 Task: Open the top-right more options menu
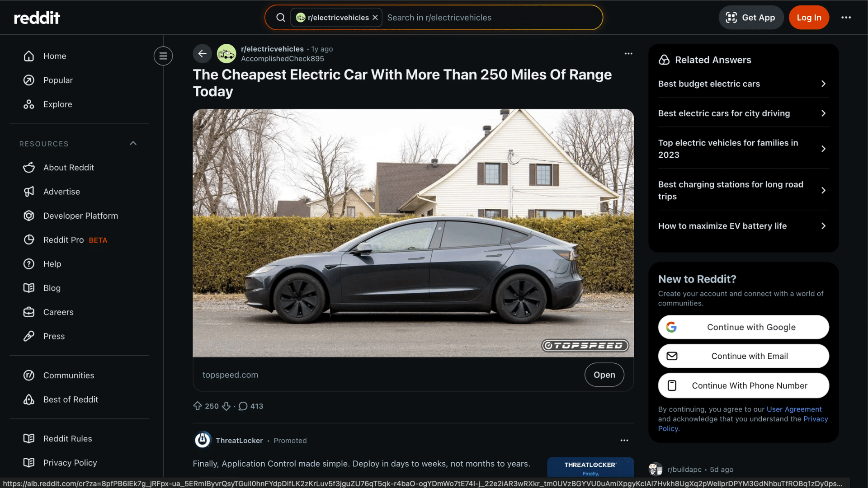pos(846,18)
